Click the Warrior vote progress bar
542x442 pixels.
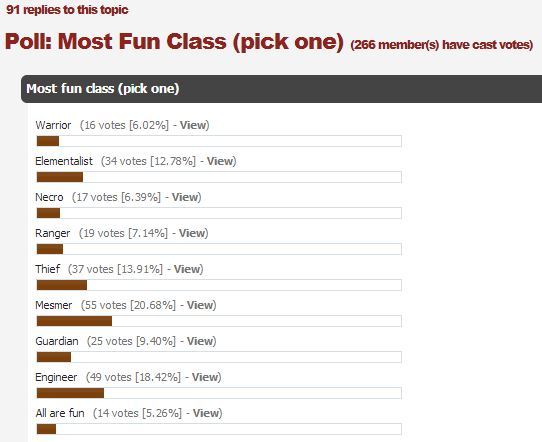(x=219, y=141)
